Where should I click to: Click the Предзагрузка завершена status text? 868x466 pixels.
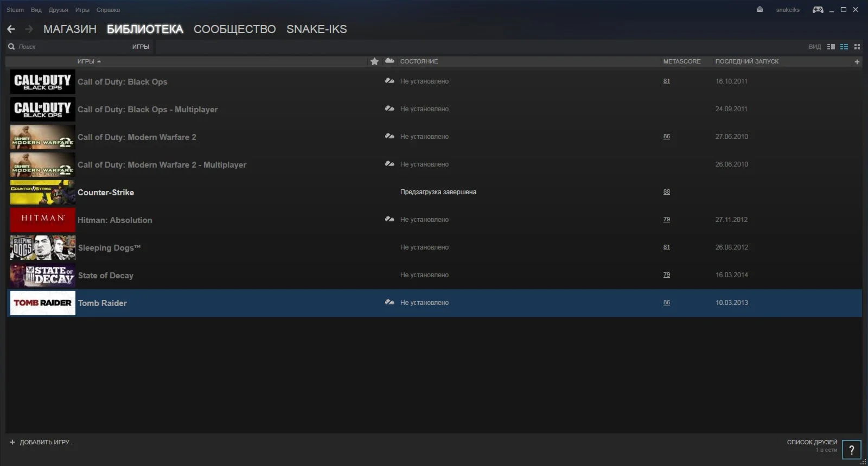click(438, 192)
